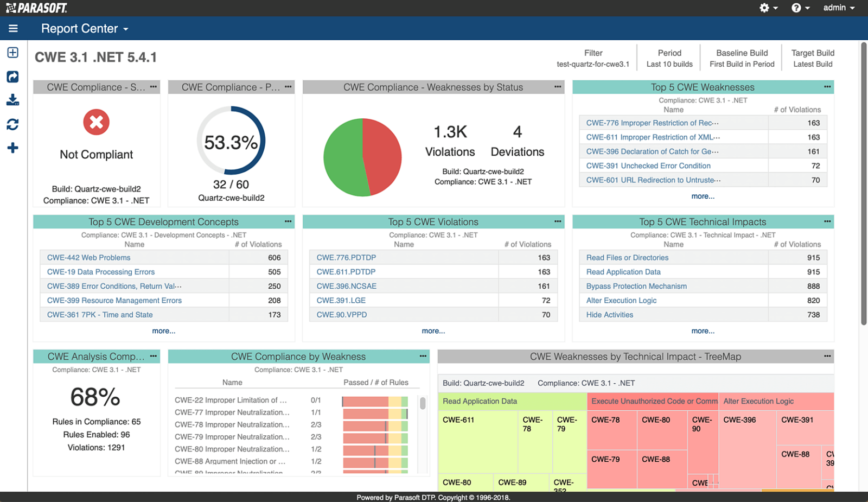Open the options menu on Top 5 CWE Weaknesses widget
This screenshot has height=502, width=868.
coord(827,86)
